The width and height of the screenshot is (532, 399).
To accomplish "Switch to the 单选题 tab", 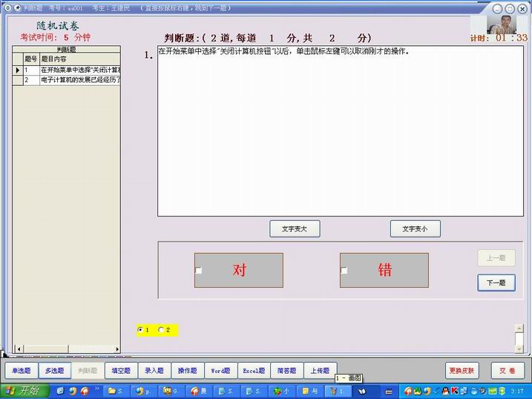I will pos(21,371).
